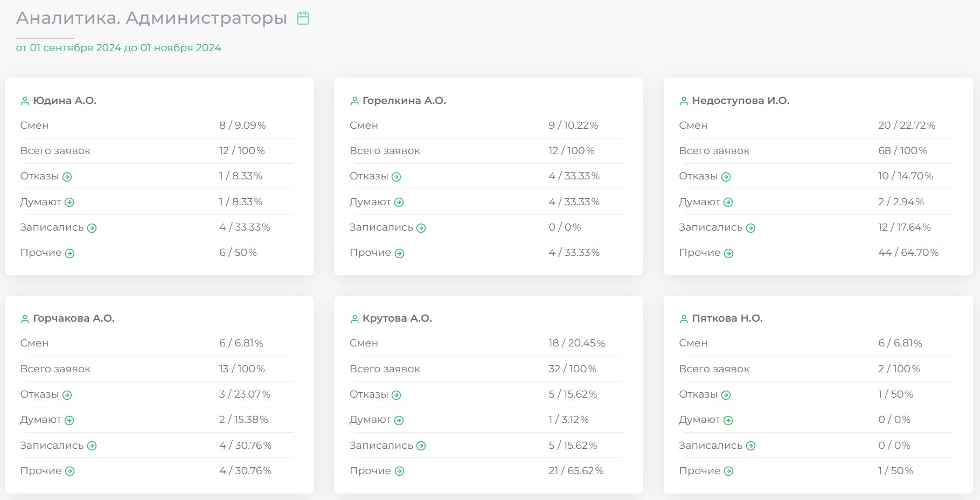Click value 12 / 17.64% in Недоступова card
Image resolution: width=980 pixels, height=500 pixels.
tap(905, 227)
